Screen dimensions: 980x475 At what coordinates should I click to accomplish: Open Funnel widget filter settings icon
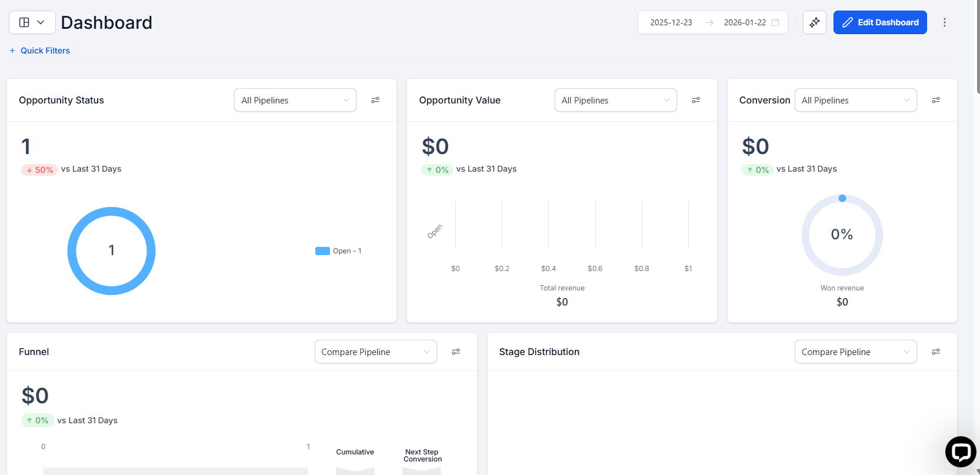point(455,352)
